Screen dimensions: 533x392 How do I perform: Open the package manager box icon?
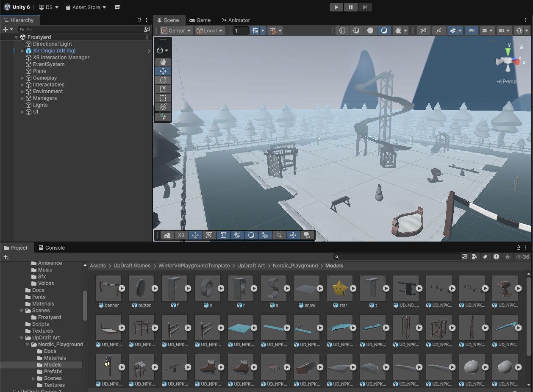click(x=117, y=7)
